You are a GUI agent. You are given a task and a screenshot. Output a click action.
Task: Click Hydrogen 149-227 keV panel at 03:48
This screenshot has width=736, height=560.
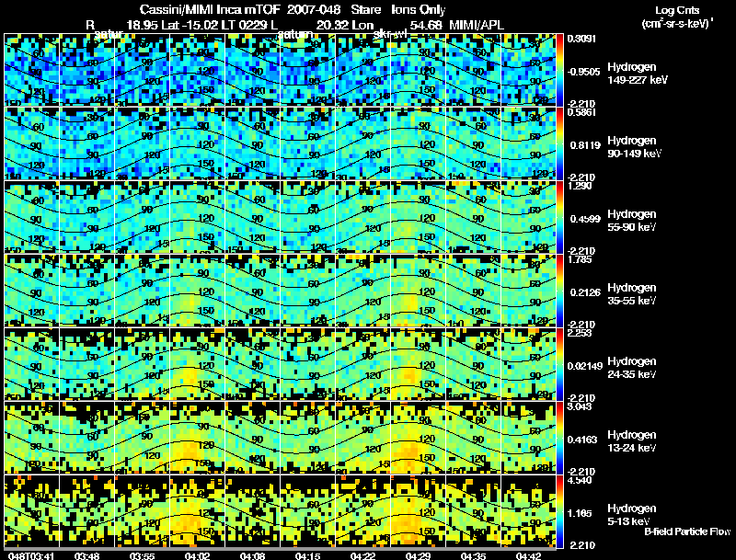tap(86, 70)
